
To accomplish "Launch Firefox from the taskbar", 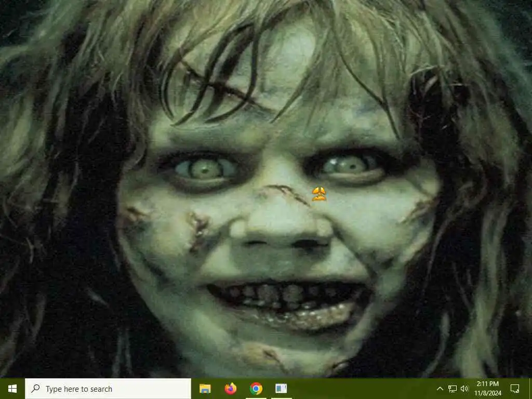I will tap(230, 389).
